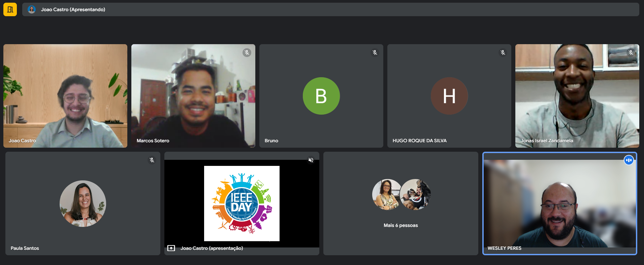Click first avatar in 'Mais 6 pessoas' group
Screen dimensions: 644x265
387,194
